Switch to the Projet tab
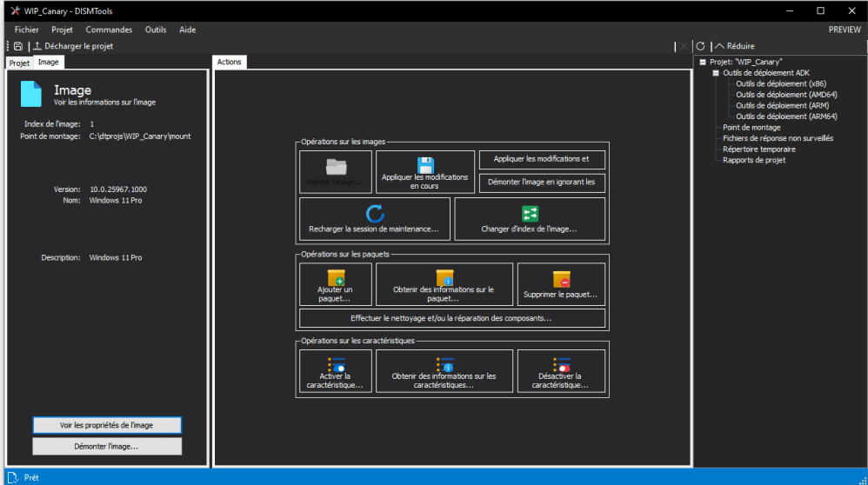 point(18,63)
